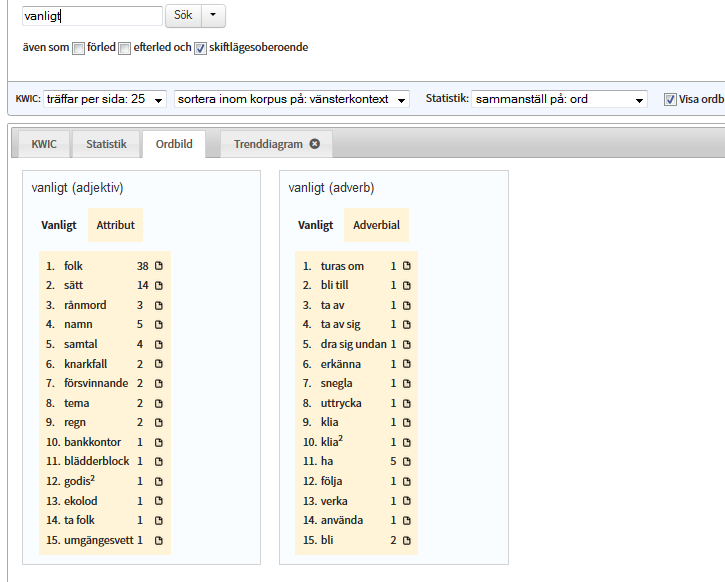Viewport: 725px width, 582px height.
Task: Open example sentences icon for blädderblock
Action: click(159, 461)
